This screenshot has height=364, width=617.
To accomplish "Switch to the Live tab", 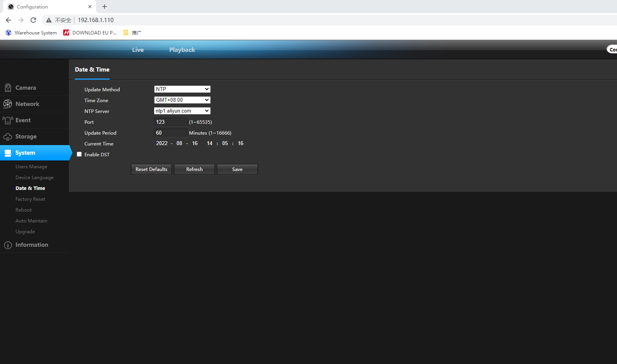I will [x=138, y=50].
